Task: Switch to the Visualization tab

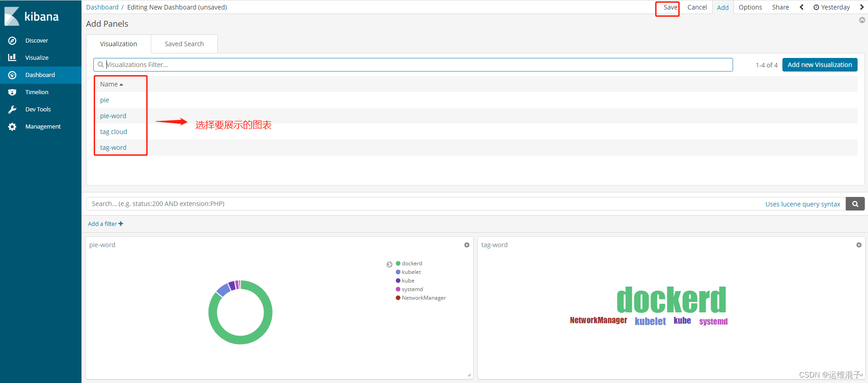Action: pos(119,44)
